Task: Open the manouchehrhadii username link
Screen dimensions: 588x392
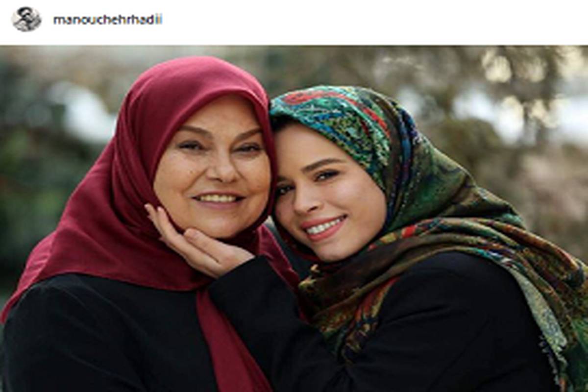Action: pos(108,20)
